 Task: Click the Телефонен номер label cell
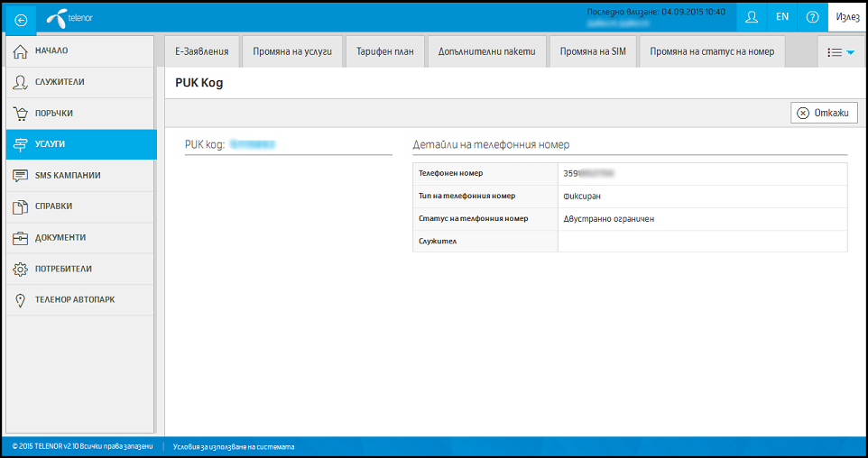point(485,173)
